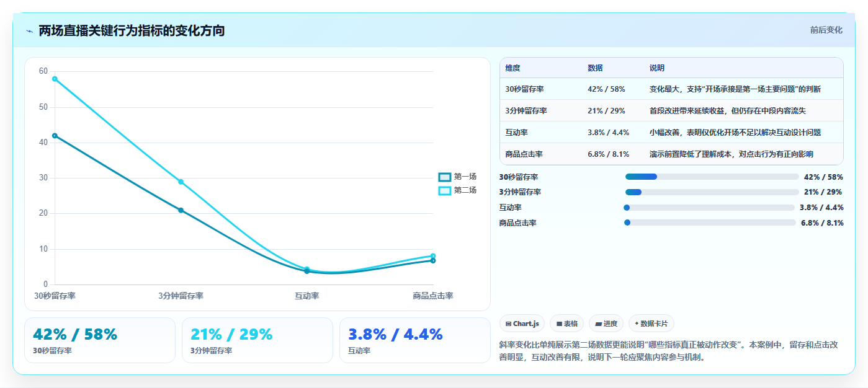The width and height of the screenshot is (868, 388).
Task: Click the 第二场 data point at 商品点击率
Action: [433, 256]
